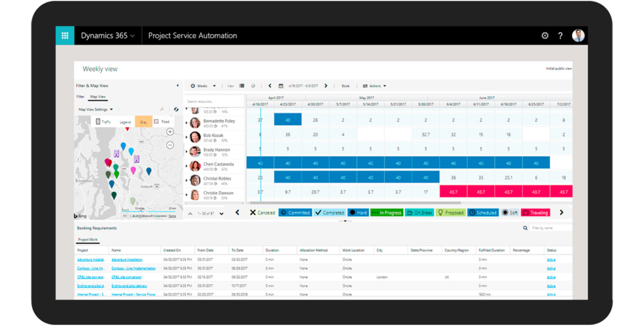Open End-to-end pilot delivery name link
This screenshot has height=331, width=644.
tap(129, 285)
